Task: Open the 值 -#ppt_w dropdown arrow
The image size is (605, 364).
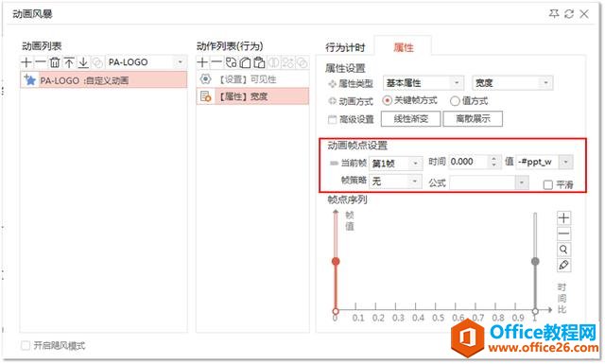Action: 566,162
